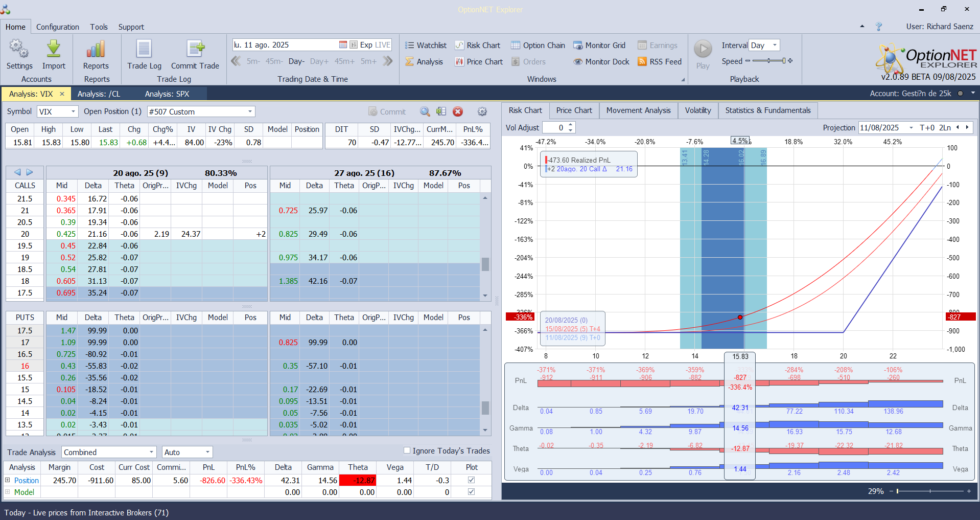Click the green add-columns layout icon
The height and width of the screenshot is (520, 980).
pyautogui.click(x=441, y=111)
